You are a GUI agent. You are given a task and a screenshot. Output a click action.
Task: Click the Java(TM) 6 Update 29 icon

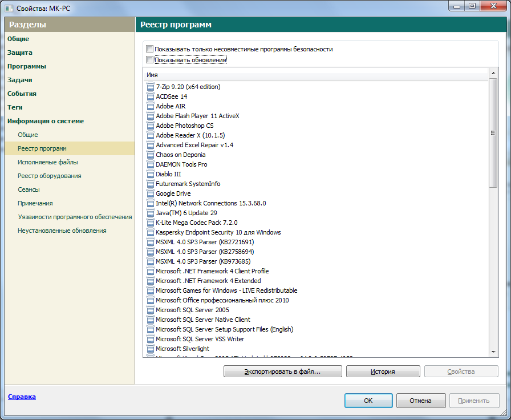point(150,213)
